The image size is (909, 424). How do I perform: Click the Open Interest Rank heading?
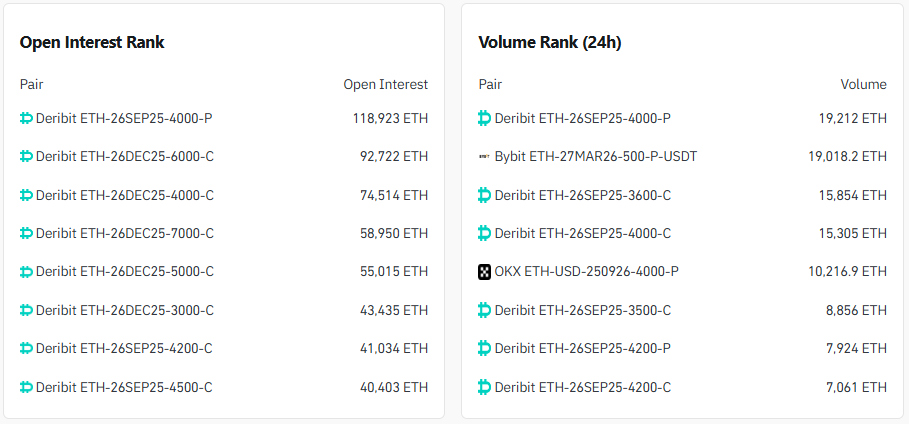click(x=92, y=42)
